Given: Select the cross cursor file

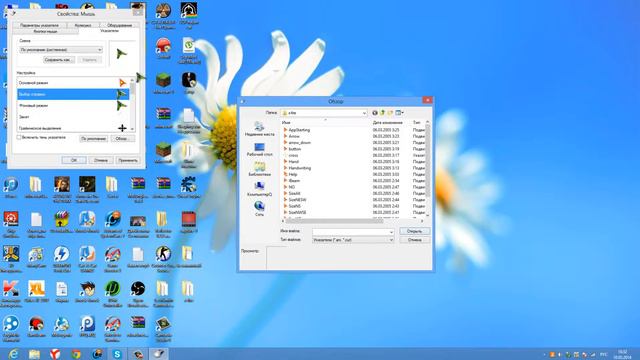Looking at the screenshot, I should click(x=291, y=156).
